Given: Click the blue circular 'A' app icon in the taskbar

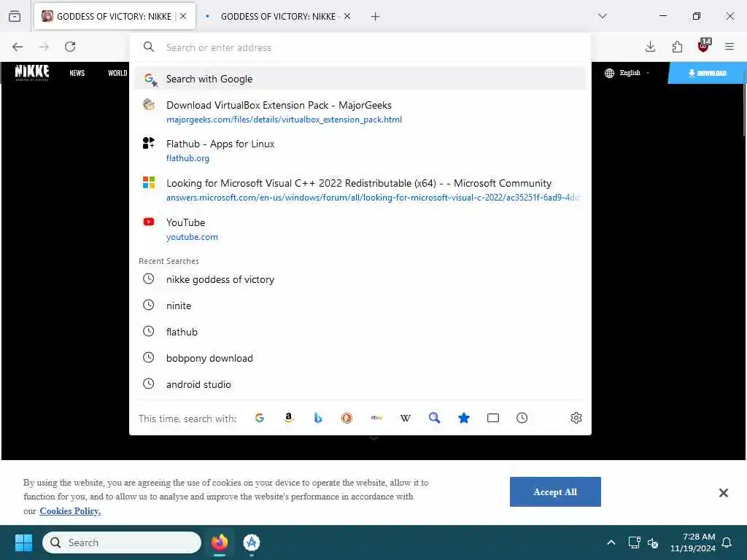Looking at the screenshot, I should coord(252,542).
